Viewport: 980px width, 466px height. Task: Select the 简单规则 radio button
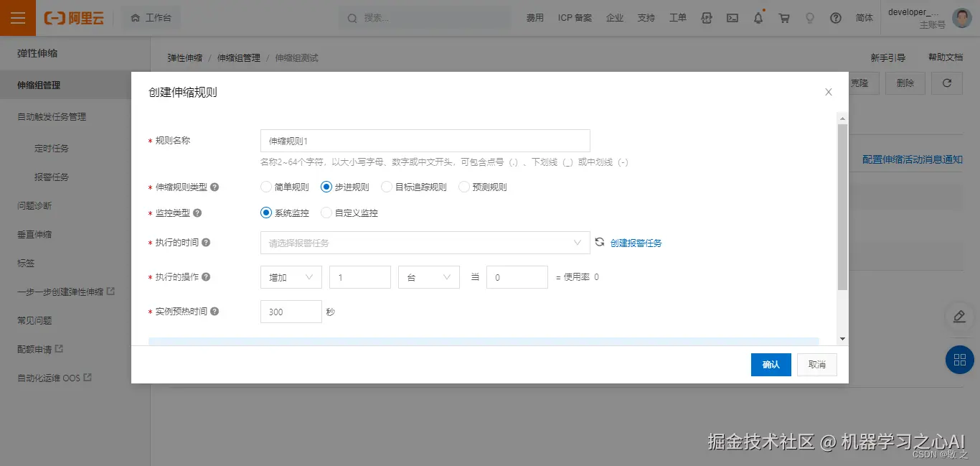[265, 187]
